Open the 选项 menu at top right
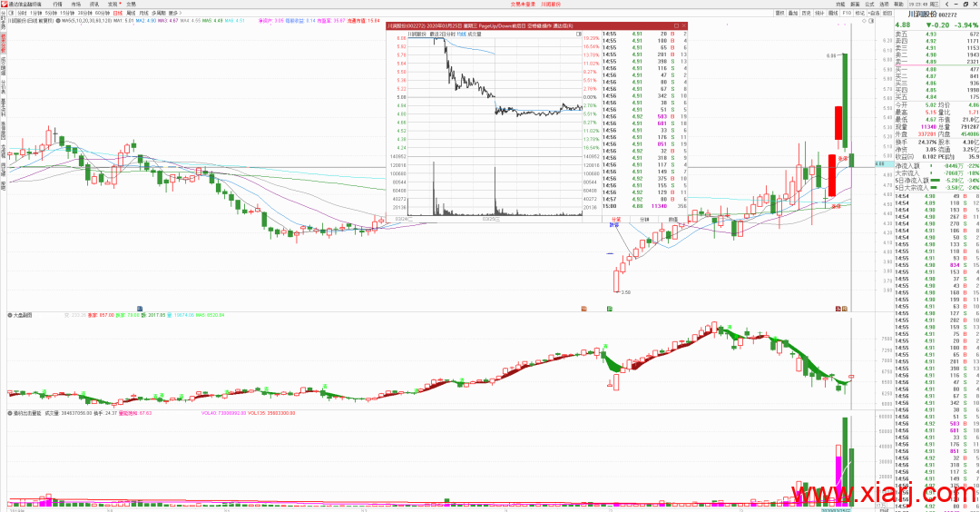Image resolution: width=980 pixels, height=512 pixels. (884, 4)
